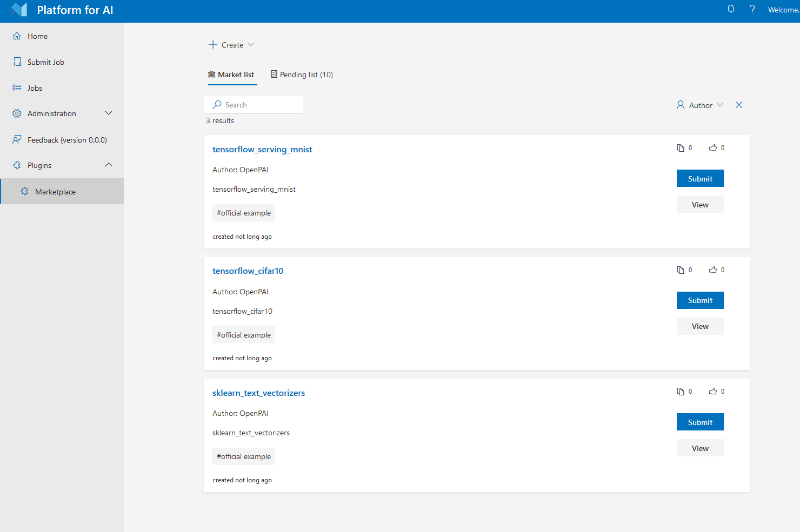
Task: Click the Author person icon
Action: tap(681, 105)
